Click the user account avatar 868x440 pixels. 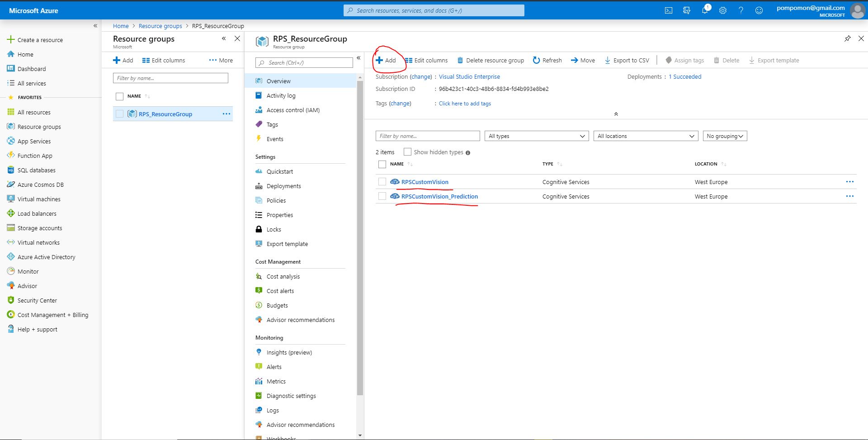(858, 10)
